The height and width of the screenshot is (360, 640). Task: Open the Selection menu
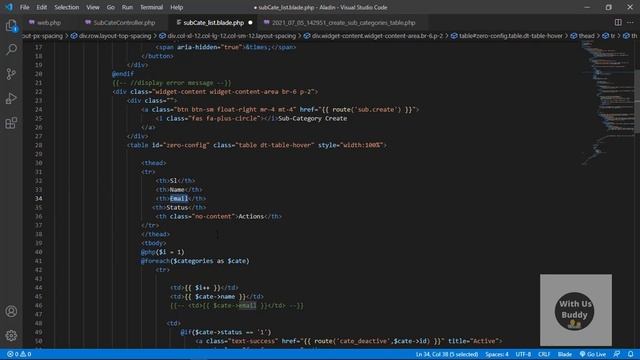click(67, 7)
